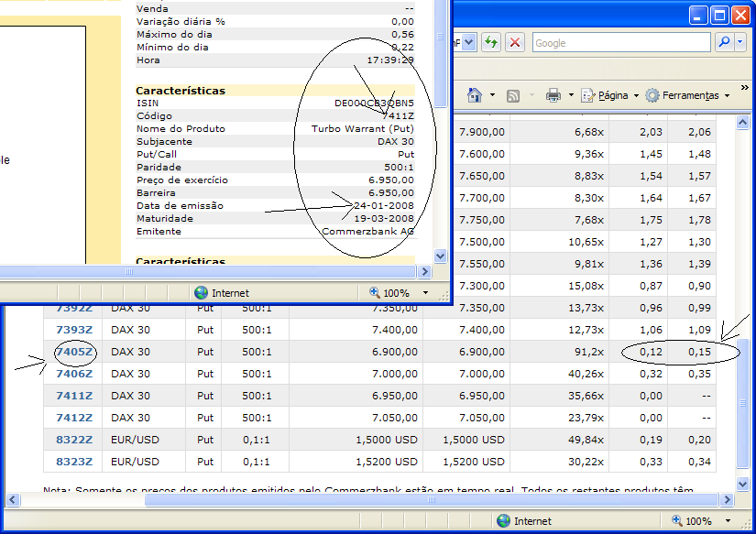756x534 pixels.
Task: Click the popup window horizontal scrollbar right arrow
Action: tap(424, 271)
